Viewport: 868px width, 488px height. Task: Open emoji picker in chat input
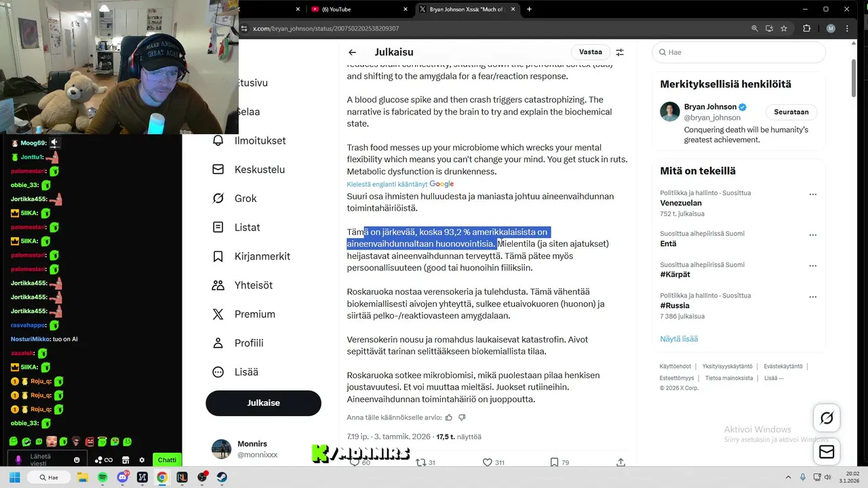(x=77, y=460)
